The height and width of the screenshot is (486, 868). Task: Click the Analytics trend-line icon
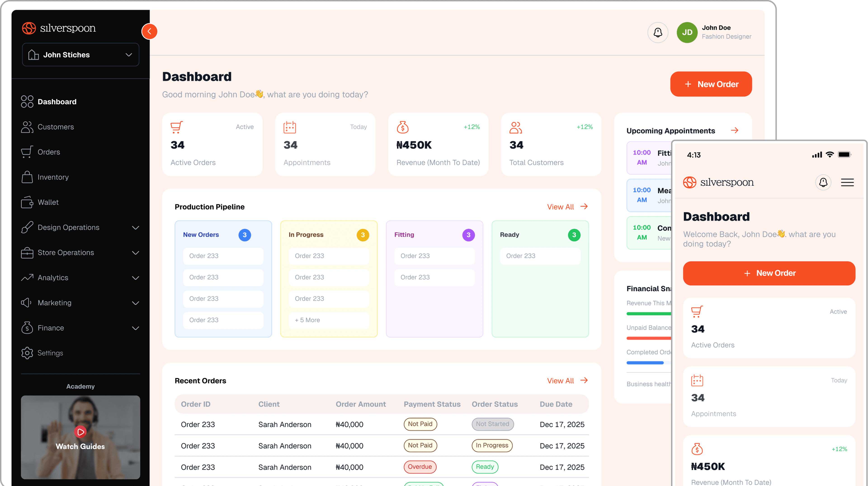27,278
